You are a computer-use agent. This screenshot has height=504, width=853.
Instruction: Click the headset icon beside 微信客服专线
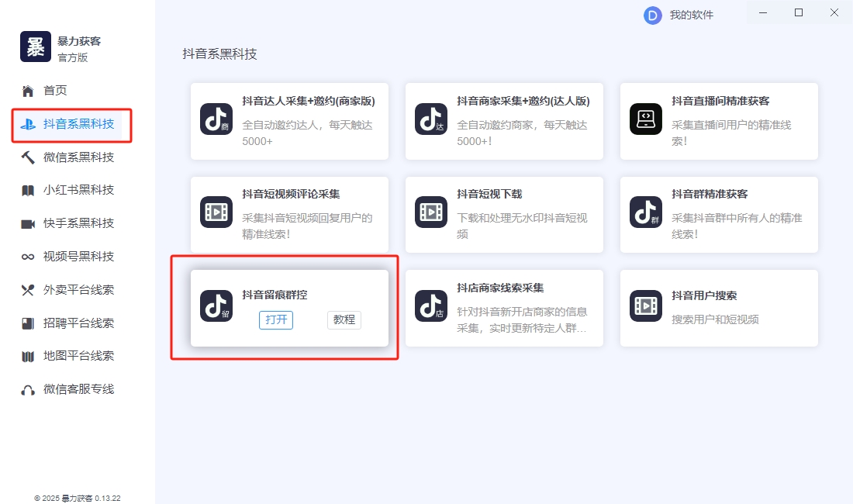[x=28, y=390]
